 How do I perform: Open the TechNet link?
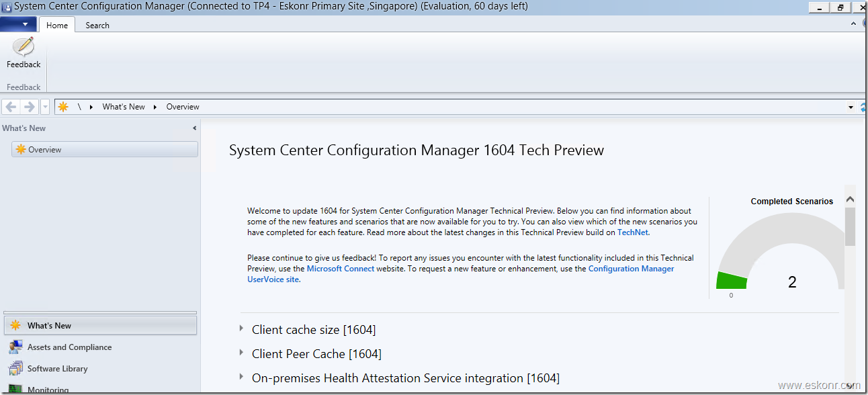click(x=633, y=232)
